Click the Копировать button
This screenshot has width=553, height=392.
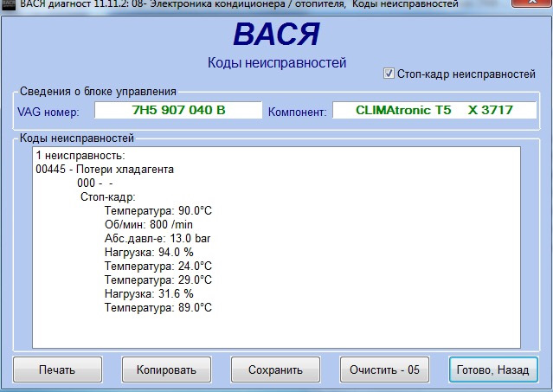coord(166,370)
